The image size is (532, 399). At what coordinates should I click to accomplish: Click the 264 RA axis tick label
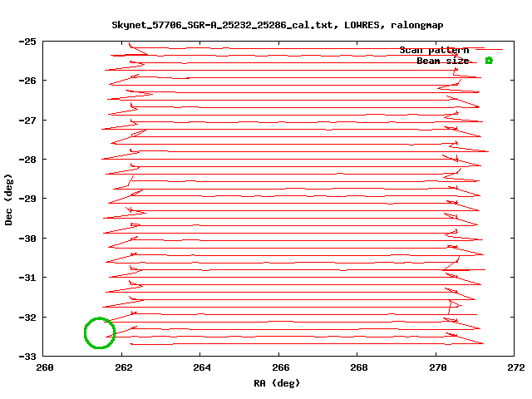point(202,367)
